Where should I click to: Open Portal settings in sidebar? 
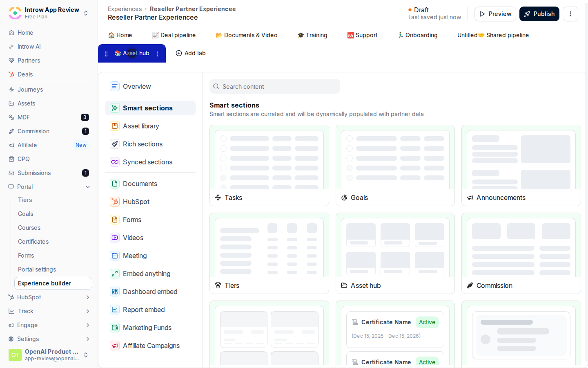pyautogui.click(x=37, y=269)
